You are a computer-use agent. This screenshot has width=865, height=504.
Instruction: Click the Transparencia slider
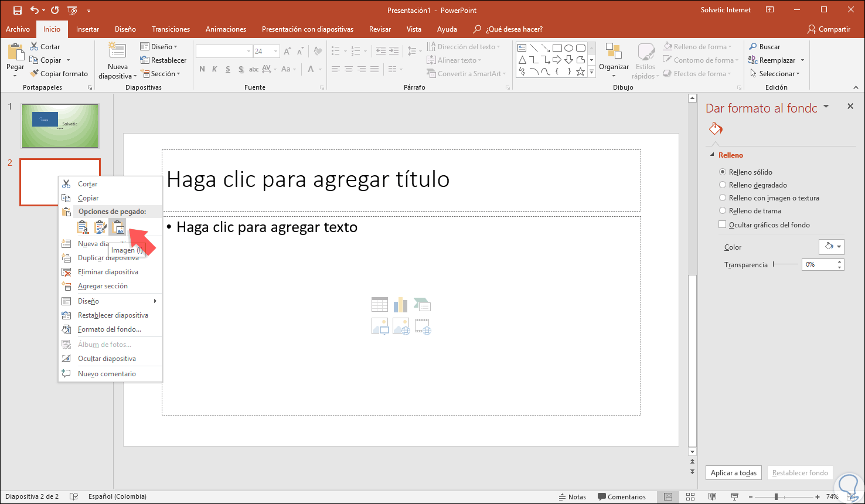pyautogui.click(x=785, y=265)
